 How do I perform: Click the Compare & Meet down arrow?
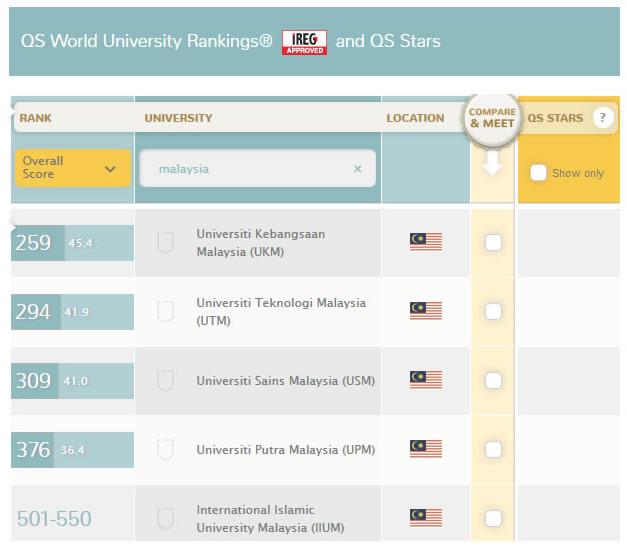tap(492, 163)
